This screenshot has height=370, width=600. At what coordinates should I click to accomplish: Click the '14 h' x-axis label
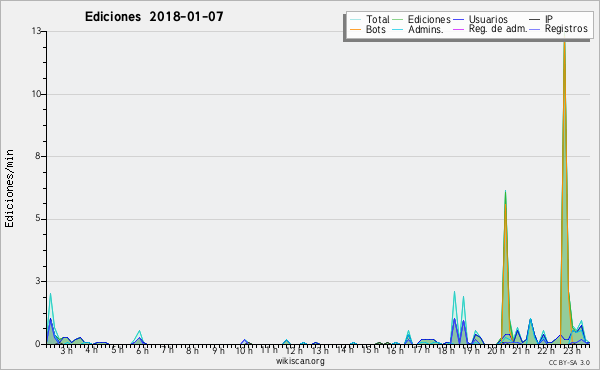click(345, 350)
